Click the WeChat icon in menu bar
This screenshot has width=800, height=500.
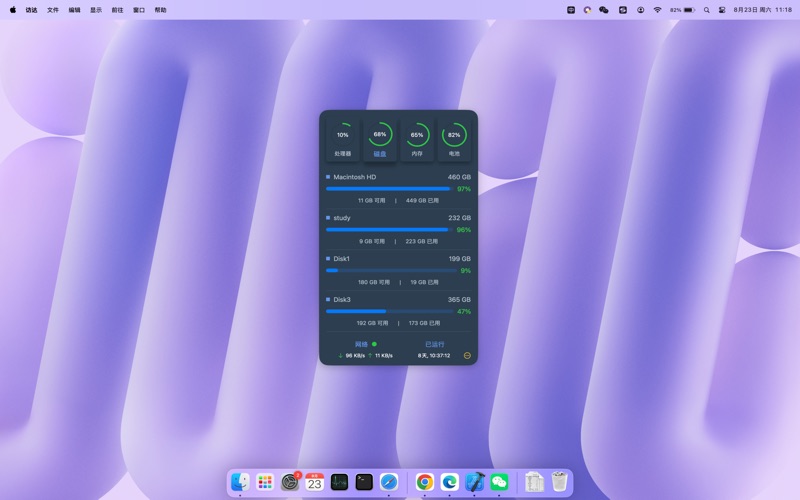coord(604,10)
